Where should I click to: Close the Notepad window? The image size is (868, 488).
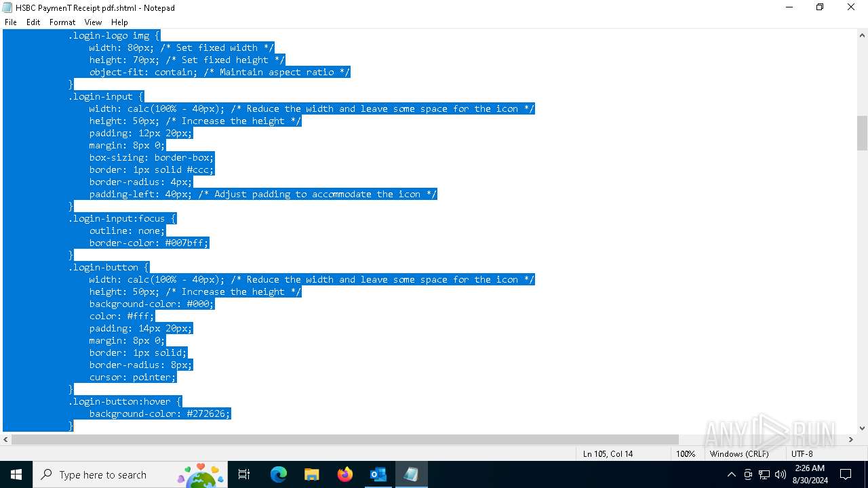pos(851,7)
